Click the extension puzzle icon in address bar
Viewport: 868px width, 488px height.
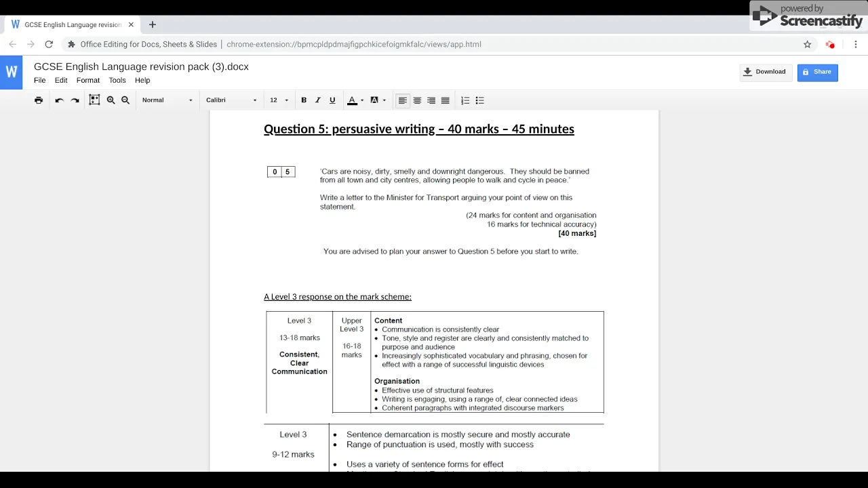[x=71, y=44]
